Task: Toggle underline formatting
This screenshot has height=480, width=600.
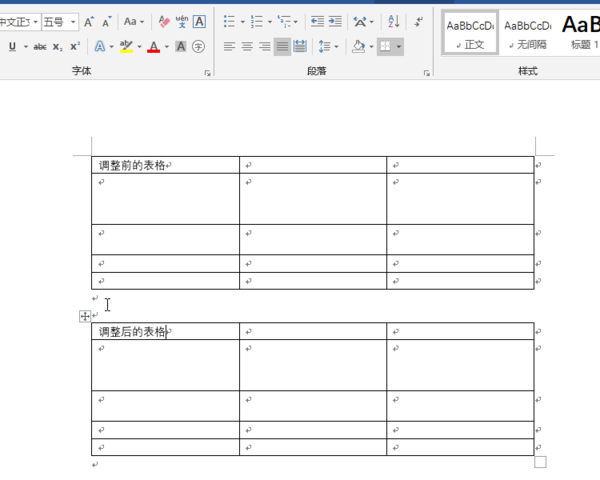Action: coord(12,47)
